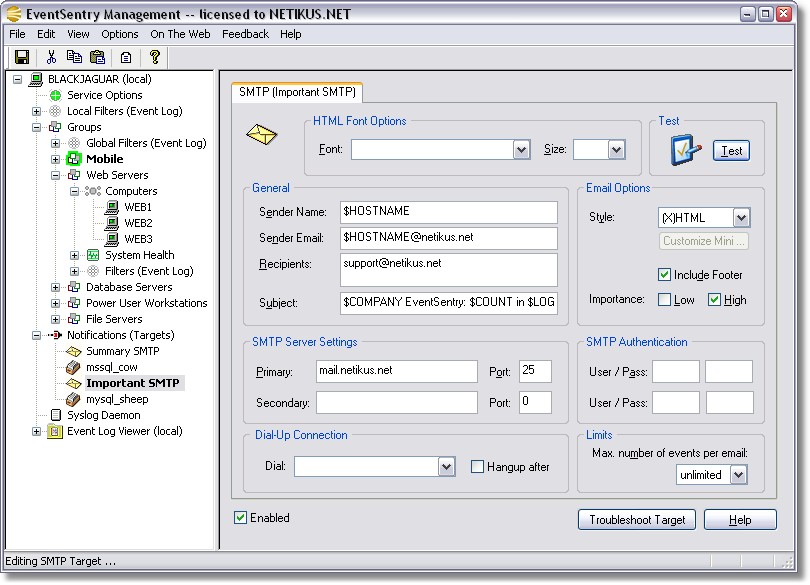Open the Options menu
The width and height of the screenshot is (810, 585).
click(120, 34)
